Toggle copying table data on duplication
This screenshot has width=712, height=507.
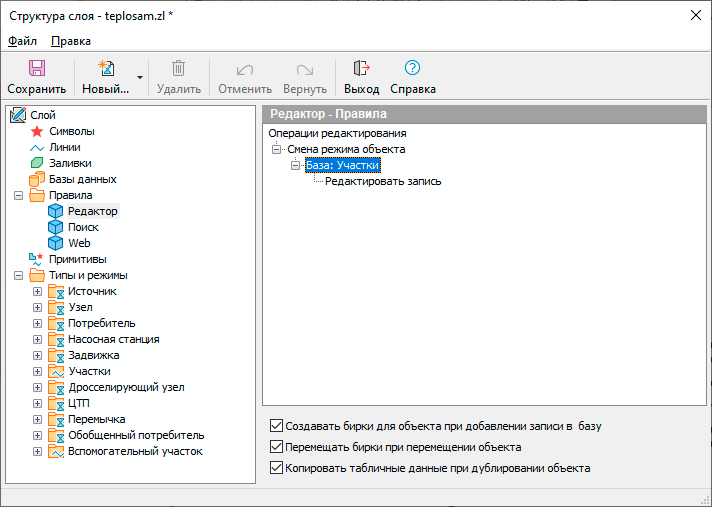[x=277, y=468]
